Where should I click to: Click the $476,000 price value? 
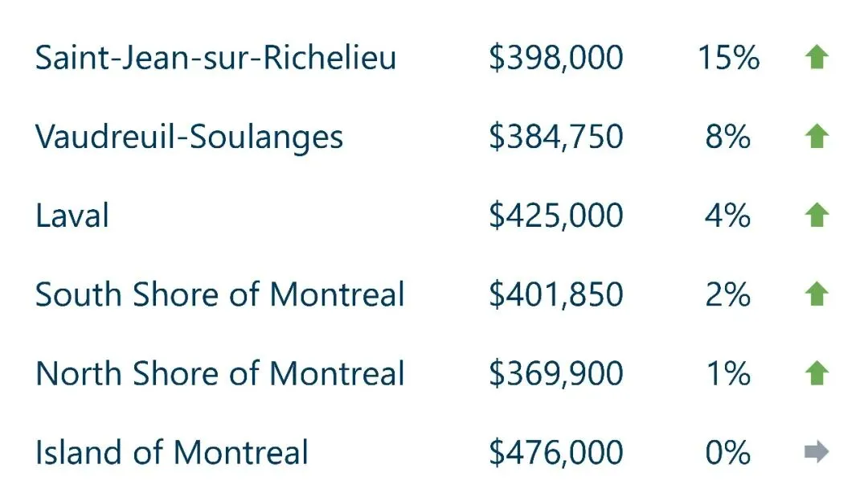point(555,452)
